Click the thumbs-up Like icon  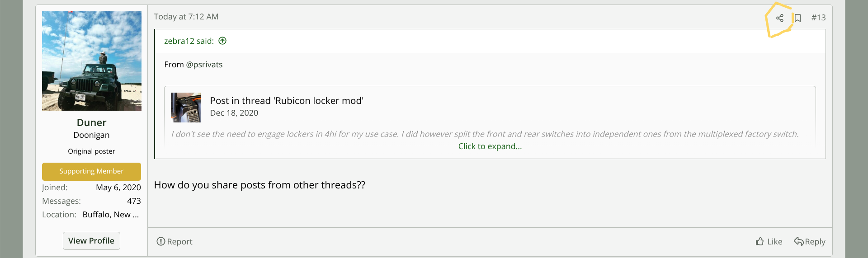tap(759, 241)
